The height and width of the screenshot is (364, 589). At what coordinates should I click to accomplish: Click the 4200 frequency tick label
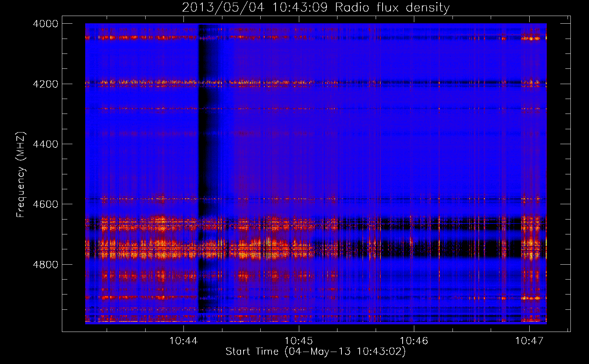pyautogui.click(x=45, y=84)
